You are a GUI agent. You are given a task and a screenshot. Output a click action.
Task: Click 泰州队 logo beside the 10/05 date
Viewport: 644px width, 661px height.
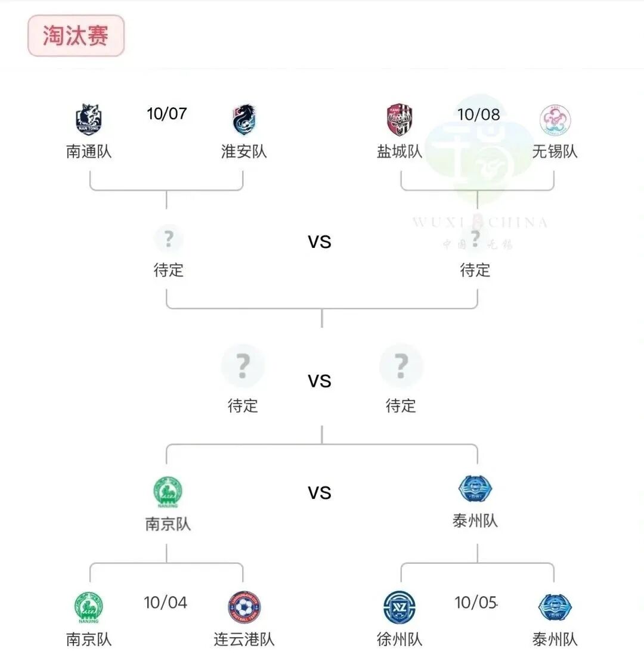[x=555, y=607]
